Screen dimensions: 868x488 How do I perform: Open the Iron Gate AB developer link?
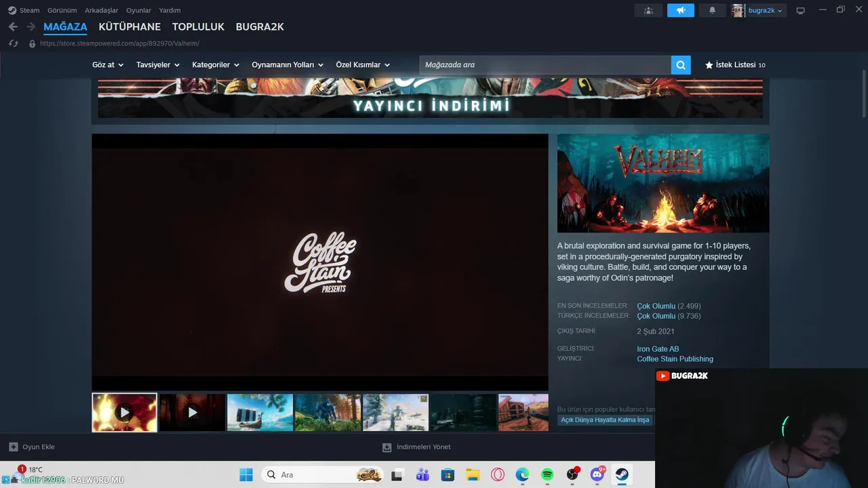(658, 349)
